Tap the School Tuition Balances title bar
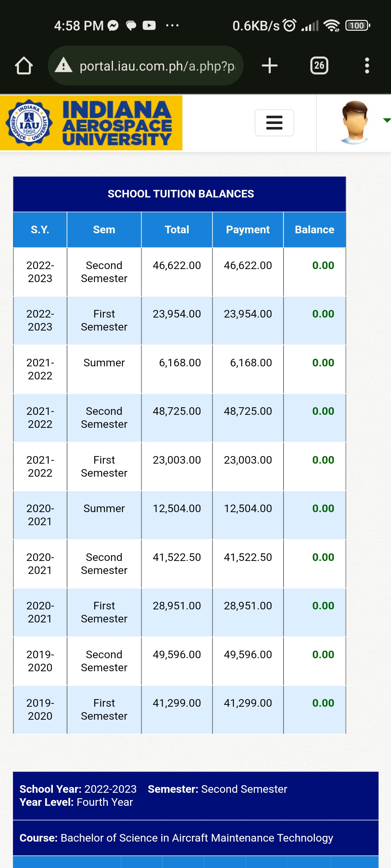The image size is (391, 868). click(x=180, y=194)
